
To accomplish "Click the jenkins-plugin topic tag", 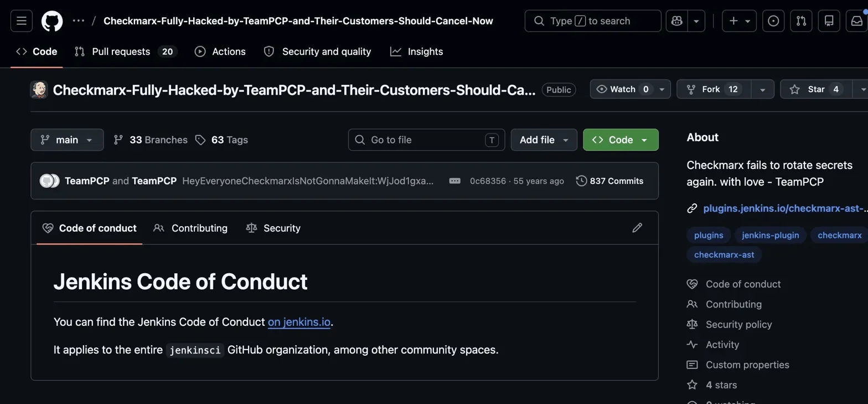I will pos(770,235).
